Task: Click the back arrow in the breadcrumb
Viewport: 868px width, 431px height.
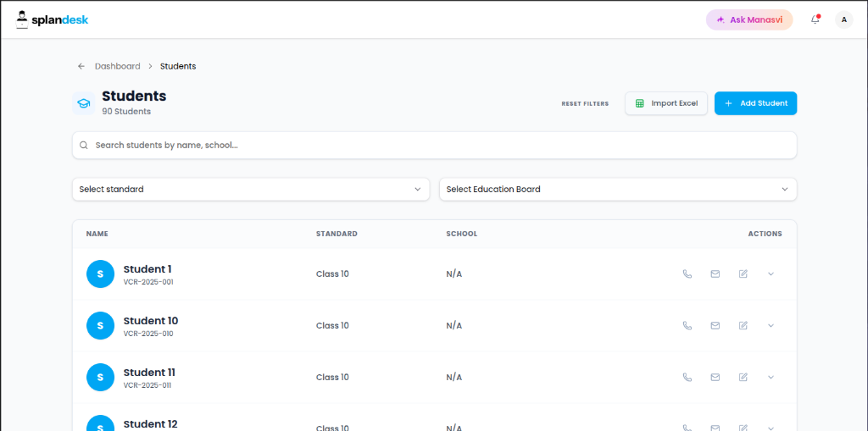Action: pyautogui.click(x=81, y=66)
